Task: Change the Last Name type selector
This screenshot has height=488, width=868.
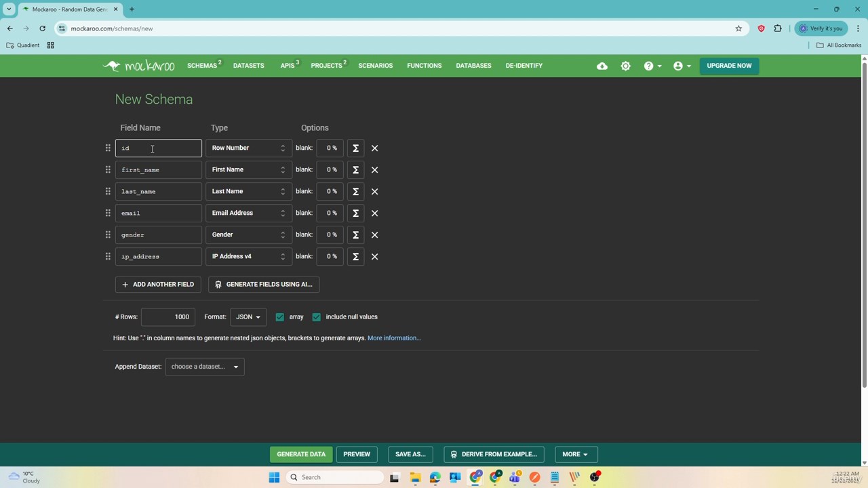Action: click(x=249, y=191)
